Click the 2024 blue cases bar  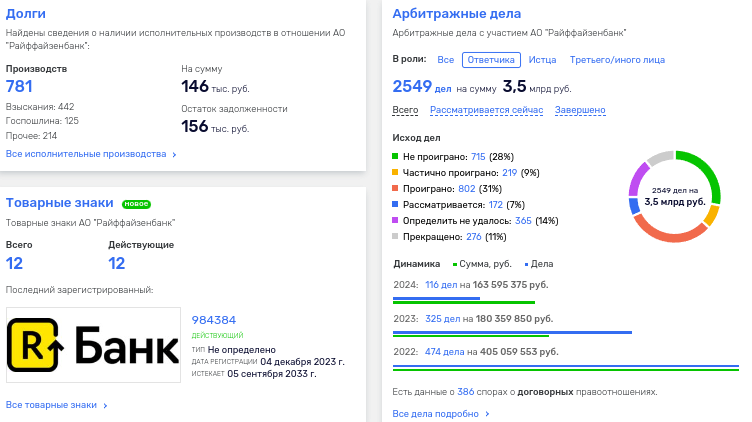point(436,298)
